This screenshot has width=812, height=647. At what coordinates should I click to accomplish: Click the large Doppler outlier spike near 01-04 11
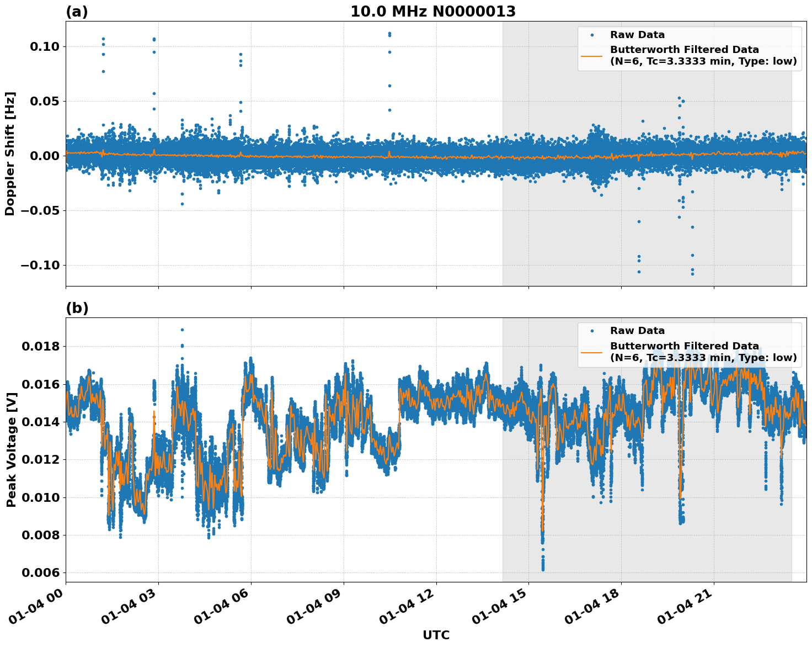(x=389, y=33)
